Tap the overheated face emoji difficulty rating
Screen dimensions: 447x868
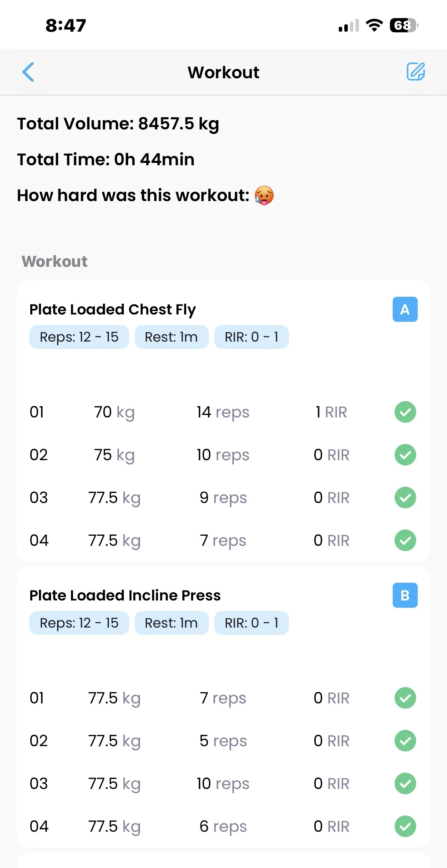coord(264,196)
